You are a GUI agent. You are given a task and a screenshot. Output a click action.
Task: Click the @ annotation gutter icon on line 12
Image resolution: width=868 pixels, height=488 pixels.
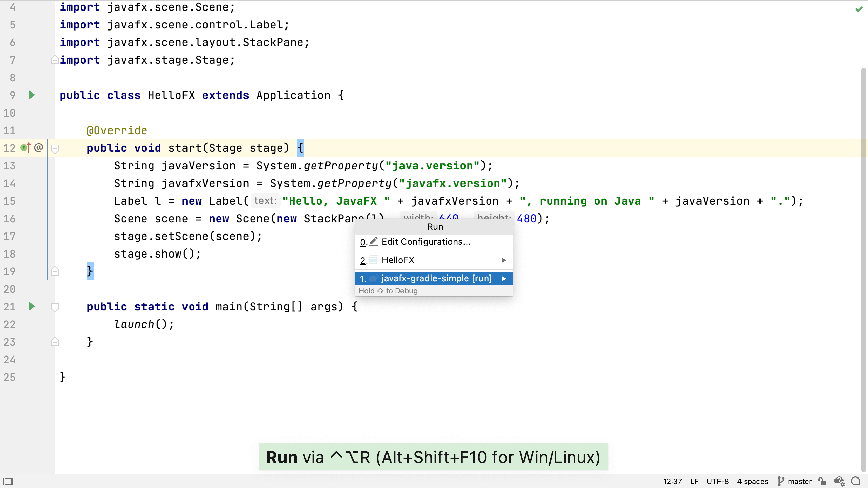coord(39,147)
